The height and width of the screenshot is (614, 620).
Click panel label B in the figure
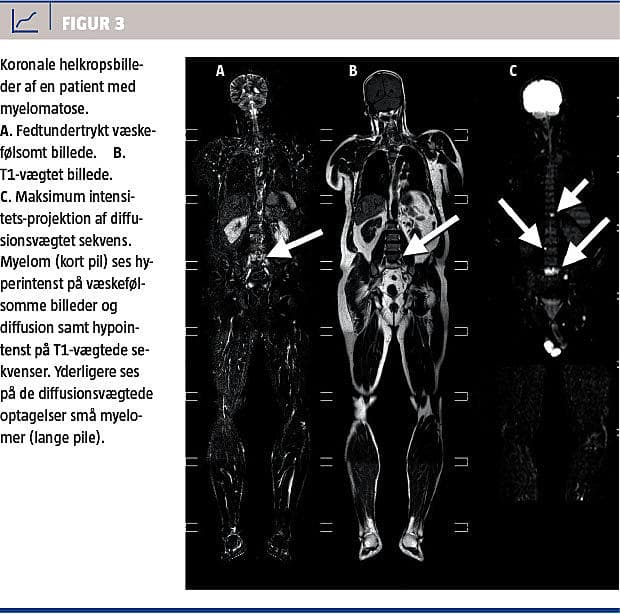353,71
